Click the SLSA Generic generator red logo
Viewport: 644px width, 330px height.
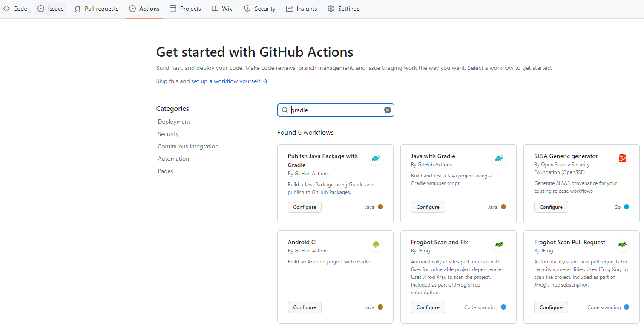[x=622, y=159]
